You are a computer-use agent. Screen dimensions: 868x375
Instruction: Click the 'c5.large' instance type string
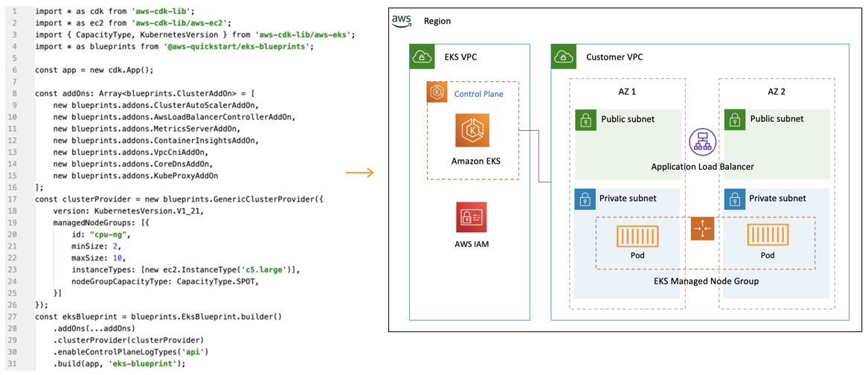[263, 270]
